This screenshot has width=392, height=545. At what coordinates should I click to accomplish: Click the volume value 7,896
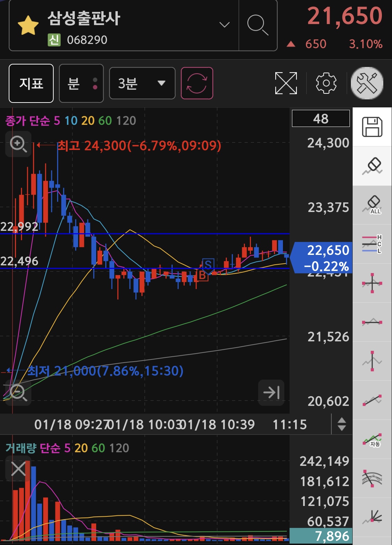(321, 536)
